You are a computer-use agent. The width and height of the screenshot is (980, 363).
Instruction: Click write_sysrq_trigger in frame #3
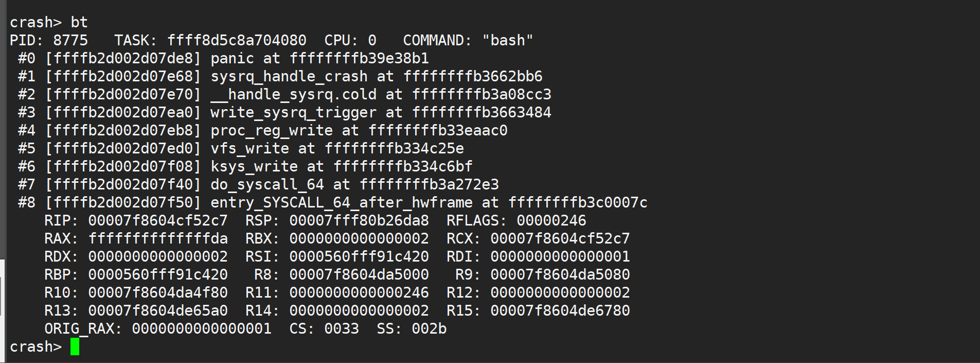point(293,112)
